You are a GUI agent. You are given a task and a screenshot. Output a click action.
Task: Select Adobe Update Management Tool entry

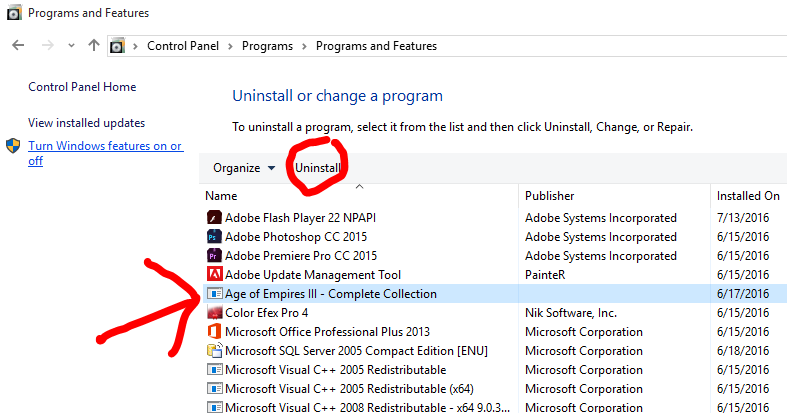[x=313, y=275]
